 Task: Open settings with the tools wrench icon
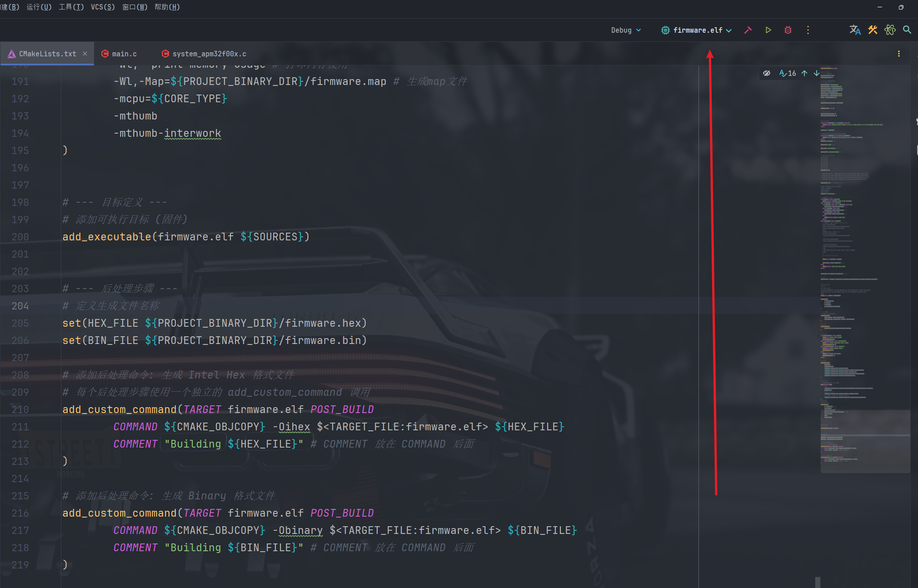click(873, 30)
